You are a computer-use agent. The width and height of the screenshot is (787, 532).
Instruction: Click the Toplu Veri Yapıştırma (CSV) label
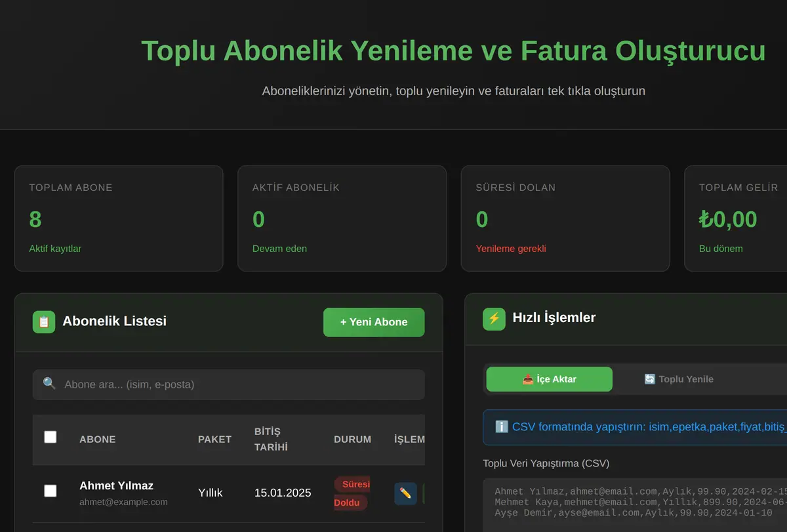(x=546, y=463)
